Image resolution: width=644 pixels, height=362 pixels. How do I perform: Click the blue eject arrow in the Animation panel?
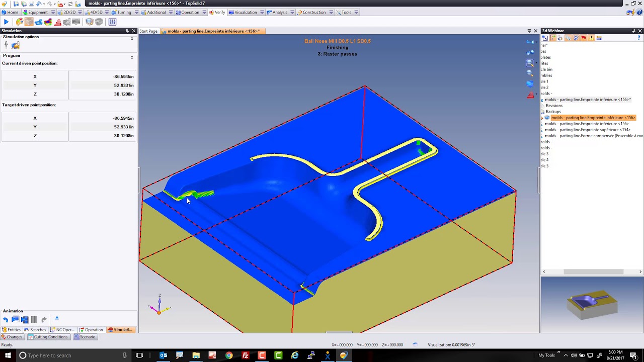click(x=57, y=318)
